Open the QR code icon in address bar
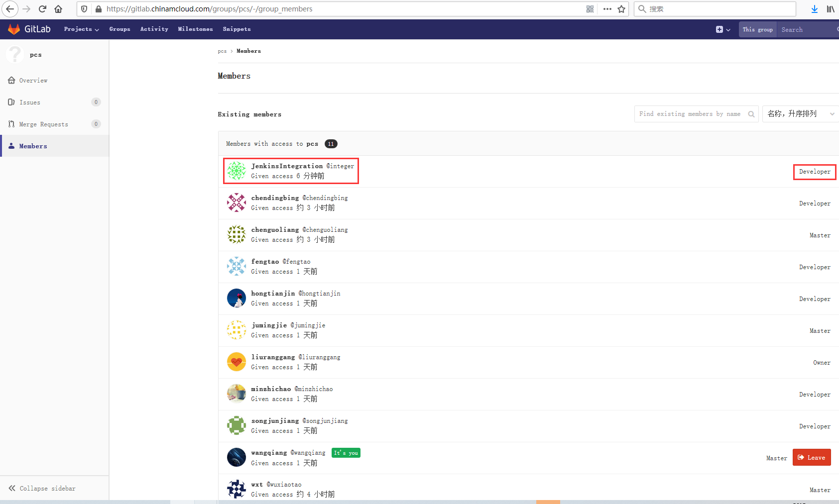This screenshot has width=839, height=504. pyautogui.click(x=590, y=9)
